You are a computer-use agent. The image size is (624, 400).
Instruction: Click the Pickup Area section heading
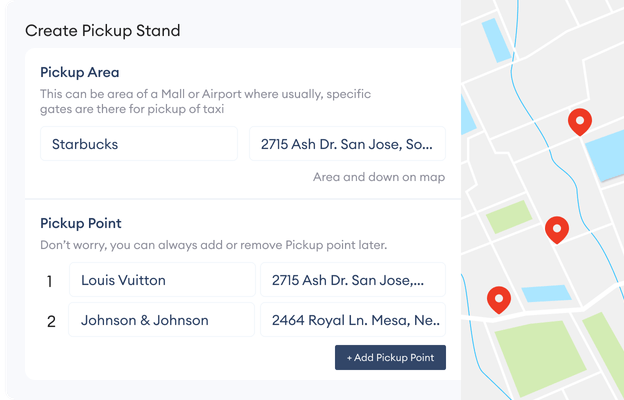80,72
